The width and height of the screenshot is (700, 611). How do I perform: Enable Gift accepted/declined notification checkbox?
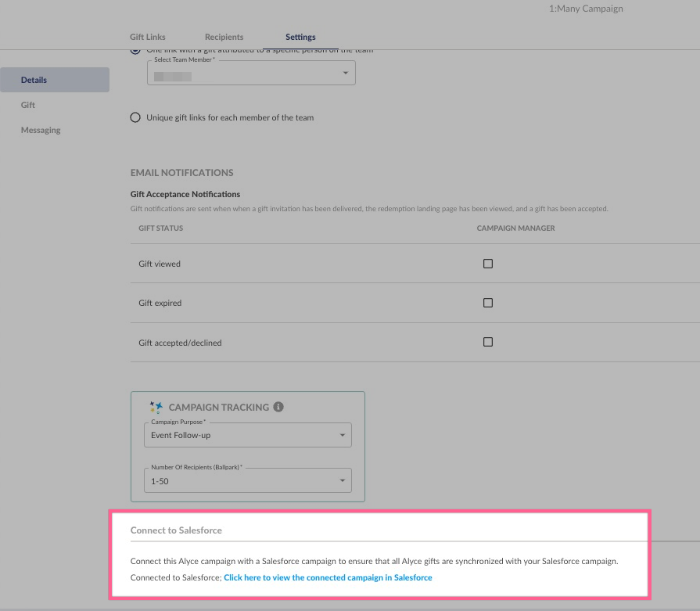[x=488, y=342]
